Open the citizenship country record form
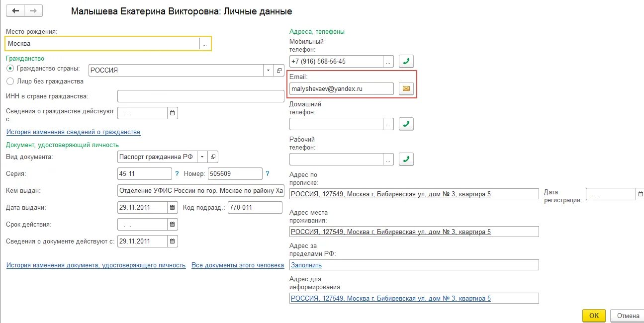644x323 pixels. tap(279, 70)
